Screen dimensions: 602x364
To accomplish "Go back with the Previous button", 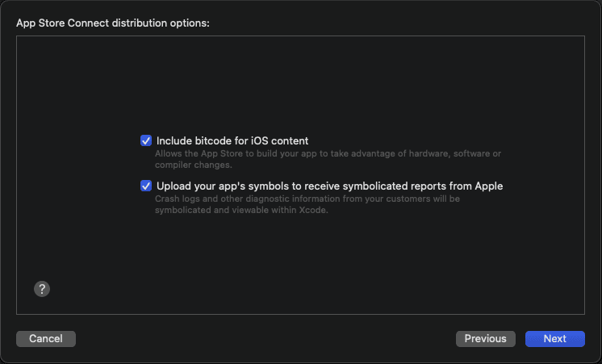I will pos(486,339).
